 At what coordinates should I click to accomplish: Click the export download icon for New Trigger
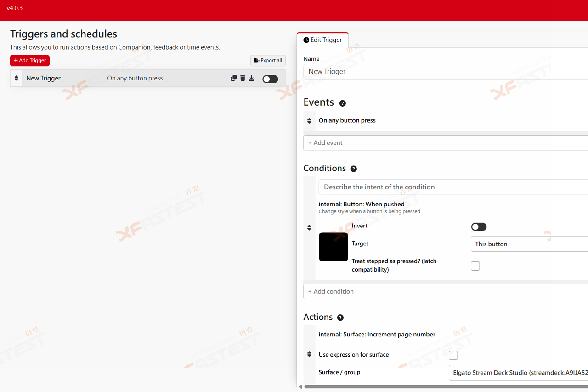(252, 78)
